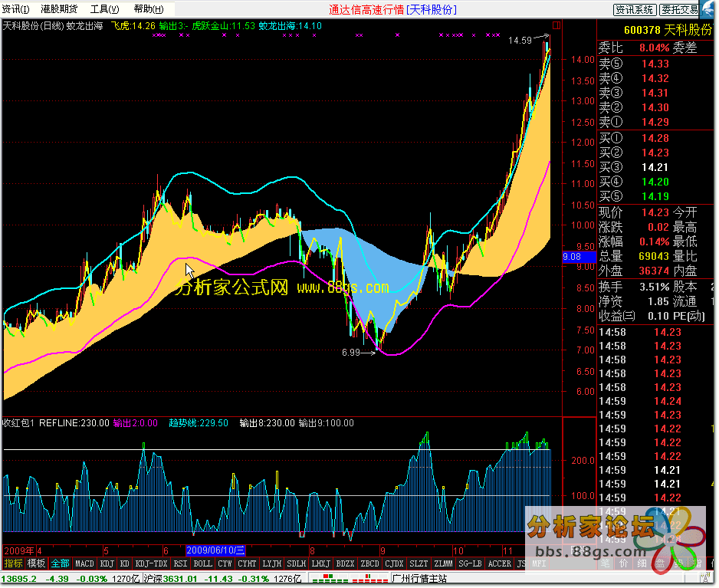
Task: Click the 13695.2 index value in status bar
Action: (19, 579)
